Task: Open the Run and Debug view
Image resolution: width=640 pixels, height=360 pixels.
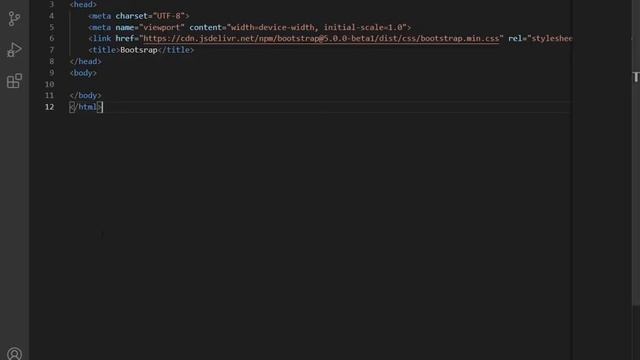Action: [x=14, y=50]
